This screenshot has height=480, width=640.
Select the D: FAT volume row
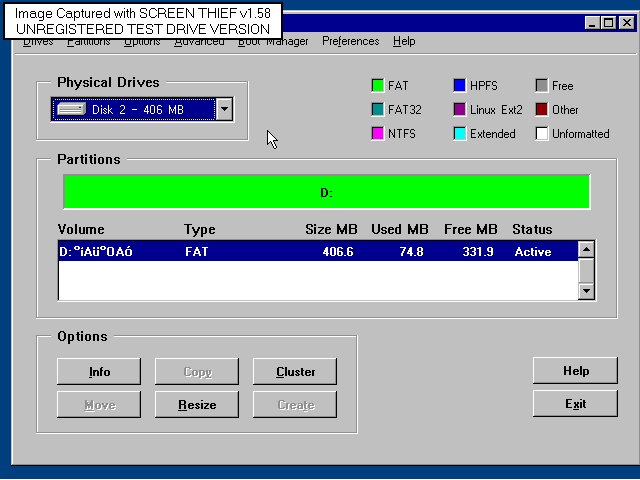coord(318,251)
